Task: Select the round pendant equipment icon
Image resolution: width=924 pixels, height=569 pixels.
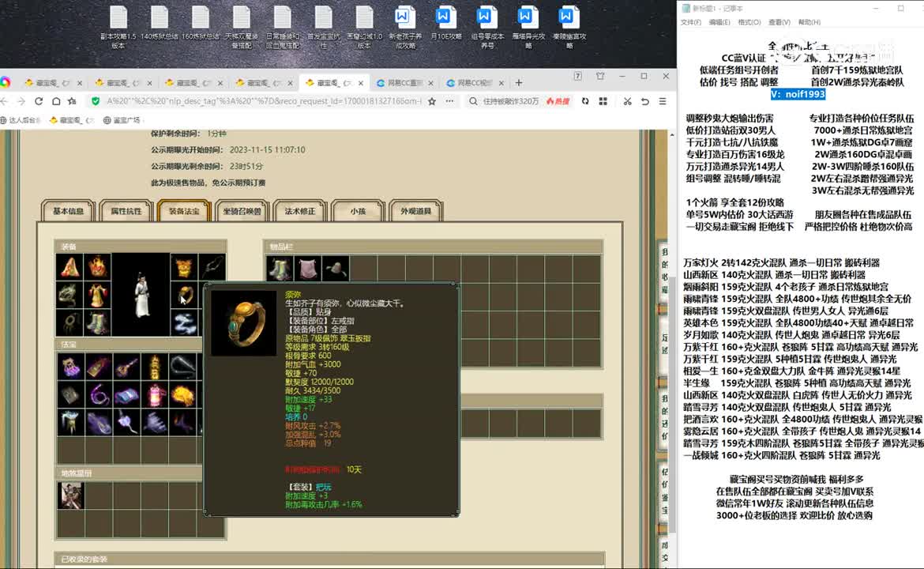Action: point(69,323)
